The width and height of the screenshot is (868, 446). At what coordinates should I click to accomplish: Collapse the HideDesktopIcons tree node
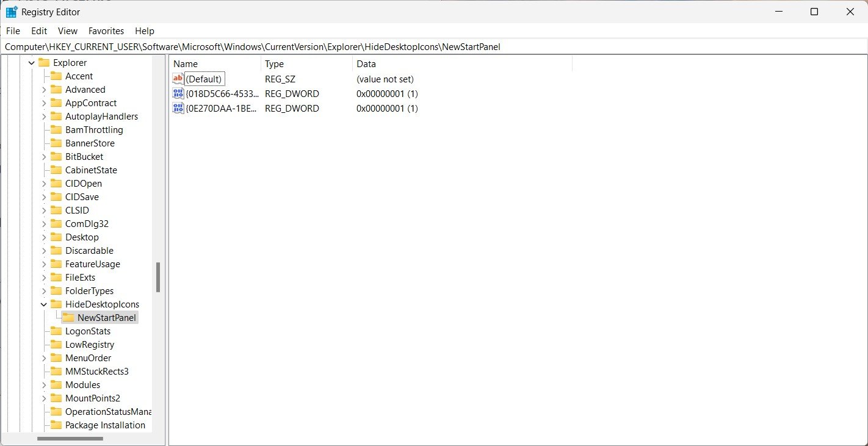pos(44,304)
